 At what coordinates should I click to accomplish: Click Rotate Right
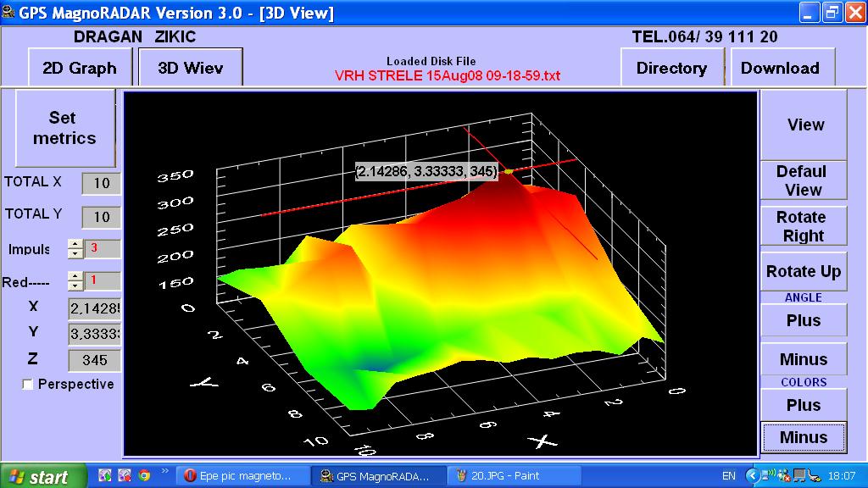[804, 225]
